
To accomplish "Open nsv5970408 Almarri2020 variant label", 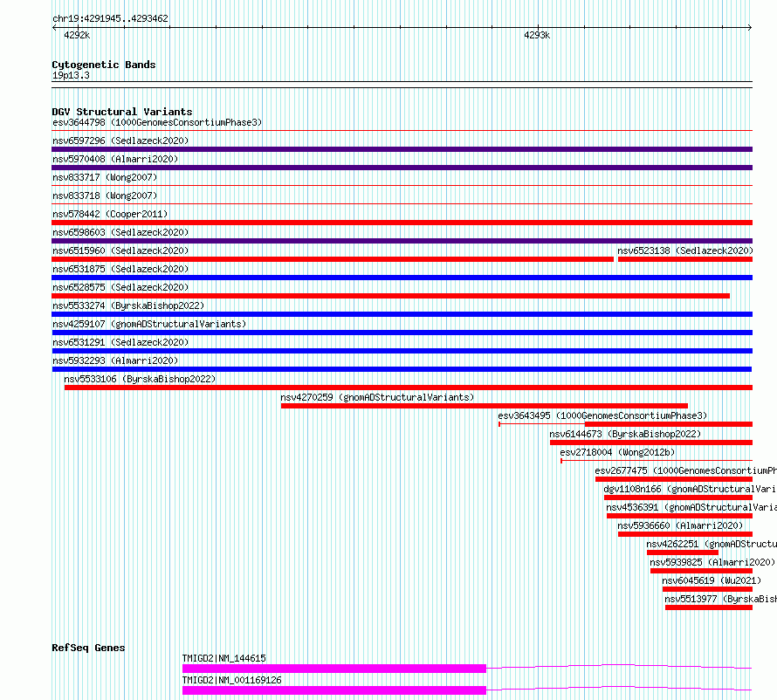I will pos(115,159).
